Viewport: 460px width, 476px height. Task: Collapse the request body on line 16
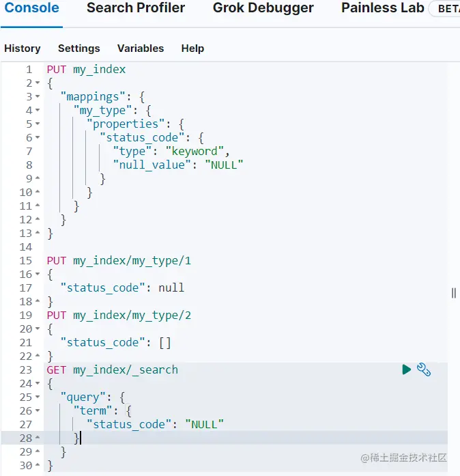pyautogui.click(x=38, y=275)
